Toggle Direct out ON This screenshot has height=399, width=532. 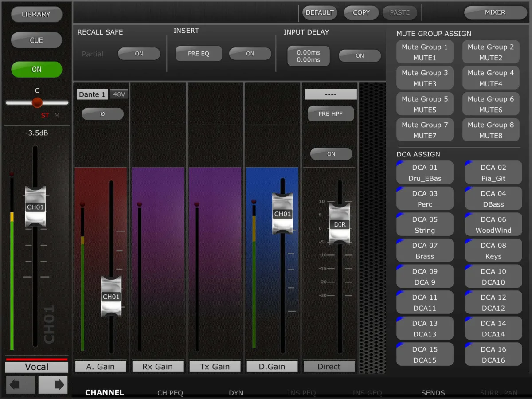click(331, 154)
